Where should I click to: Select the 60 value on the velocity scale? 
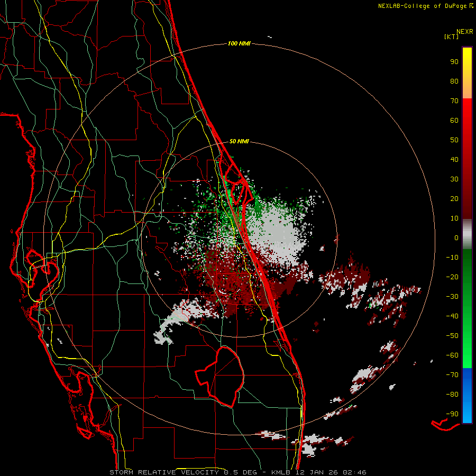[x=454, y=121]
